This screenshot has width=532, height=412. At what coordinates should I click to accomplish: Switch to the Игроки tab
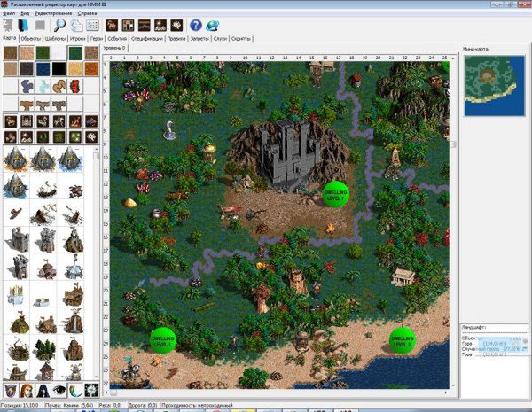tap(78, 39)
